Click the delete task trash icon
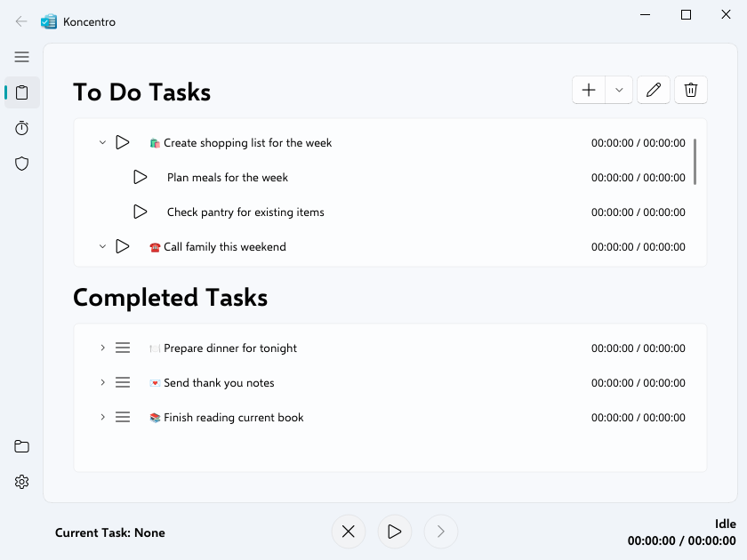The height and width of the screenshot is (560, 747). (x=691, y=90)
